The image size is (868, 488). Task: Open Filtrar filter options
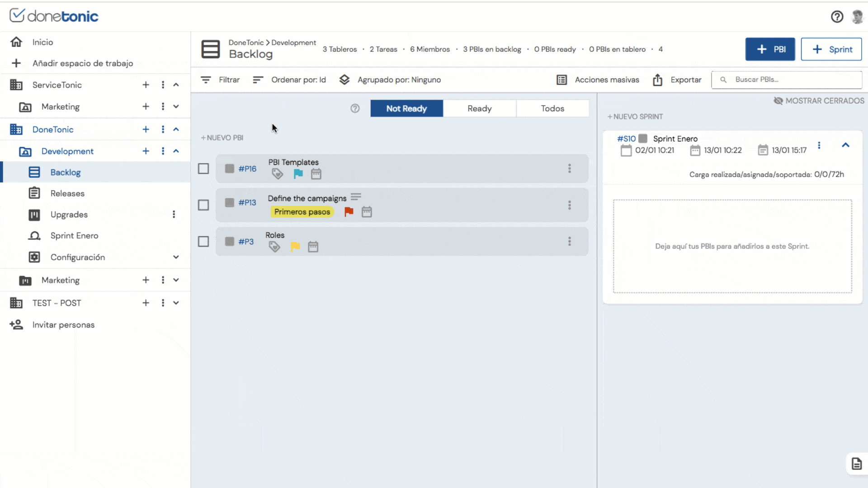coord(220,80)
